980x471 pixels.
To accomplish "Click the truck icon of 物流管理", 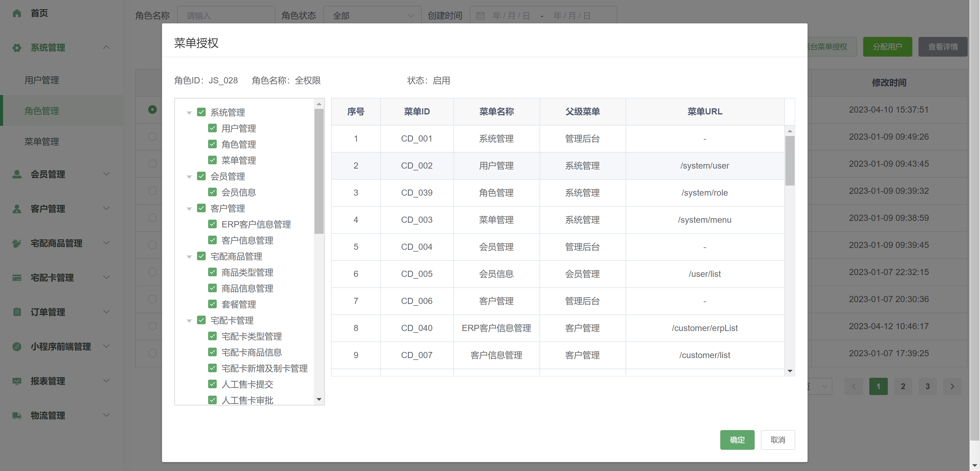I will [17, 415].
